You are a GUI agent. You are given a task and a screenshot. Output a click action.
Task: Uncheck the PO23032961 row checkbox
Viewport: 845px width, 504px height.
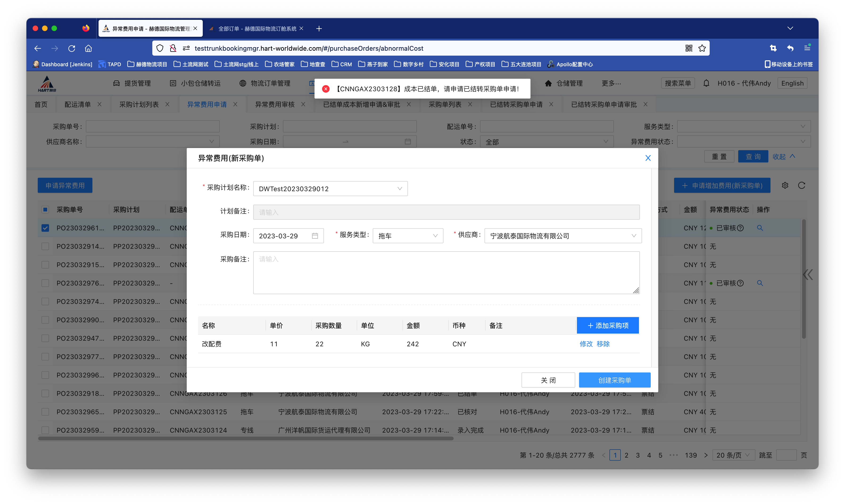click(45, 228)
